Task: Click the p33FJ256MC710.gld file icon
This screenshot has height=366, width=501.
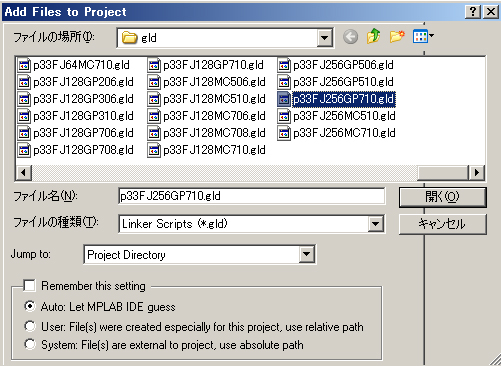Action: click(x=284, y=133)
